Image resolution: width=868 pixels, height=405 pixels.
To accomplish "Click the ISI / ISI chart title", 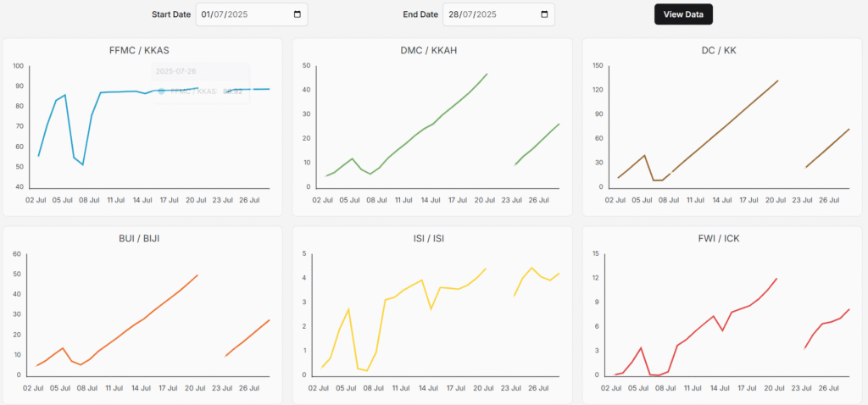I will click(x=430, y=238).
